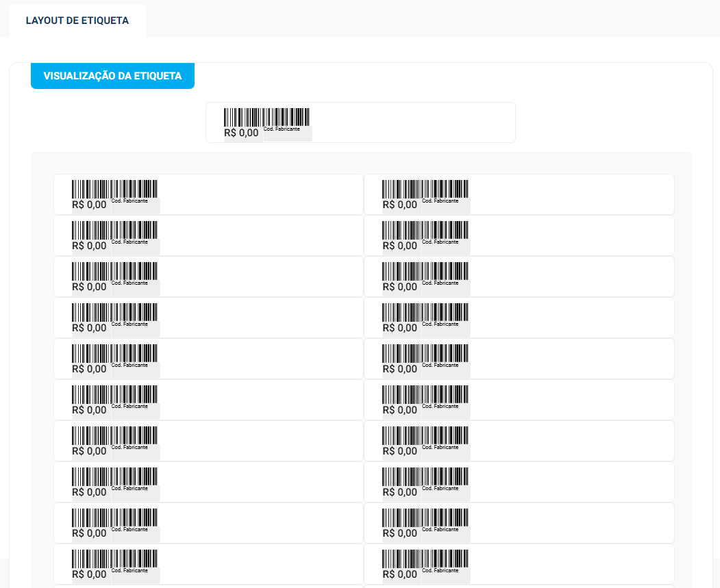Click the R$ 0,00 price on third-row right label
The height and width of the screenshot is (588, 720).
[x=399, y=287]
